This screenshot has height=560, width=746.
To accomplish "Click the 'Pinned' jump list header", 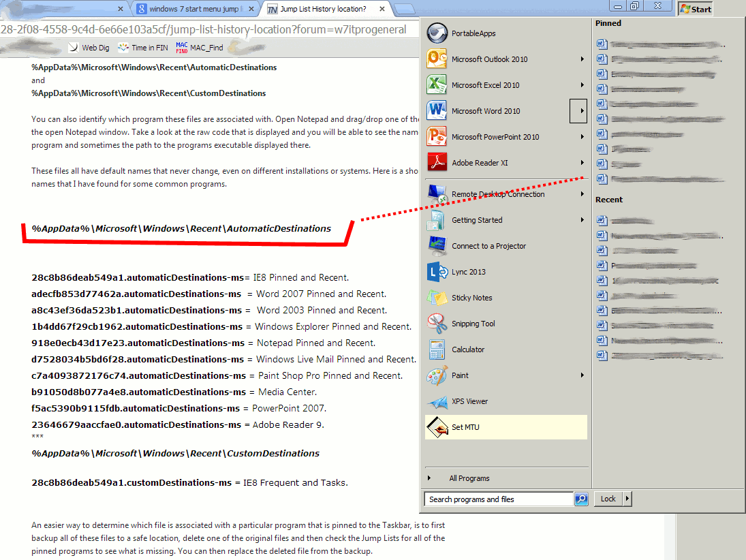I will click(608, 23).
